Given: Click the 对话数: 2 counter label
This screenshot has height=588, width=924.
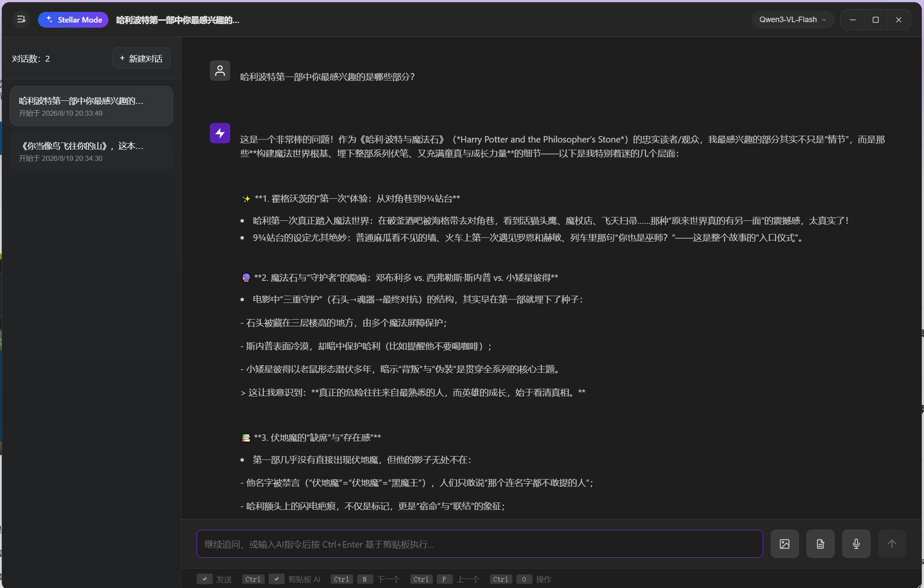Looking at the screenshot, I should [x=31, y=59].
